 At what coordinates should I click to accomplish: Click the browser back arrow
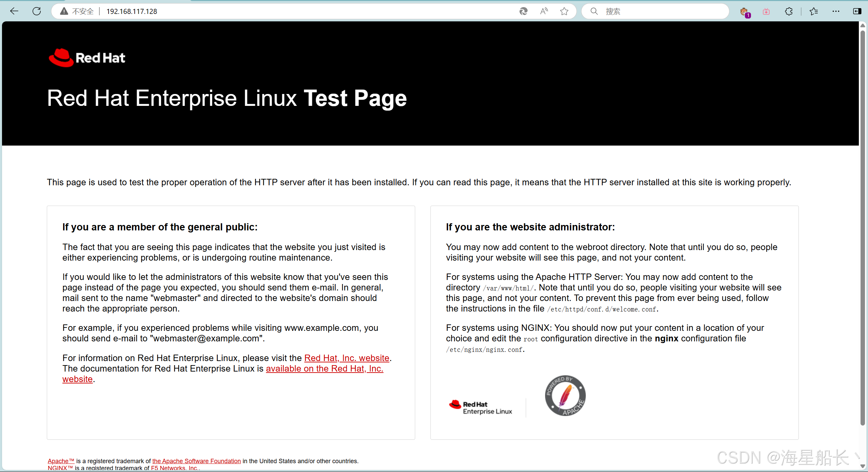coord(14,11)
